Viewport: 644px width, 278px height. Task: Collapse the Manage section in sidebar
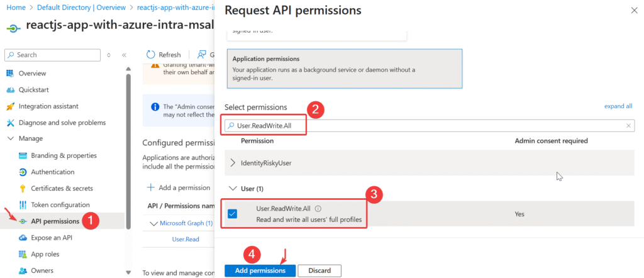tap(10, 138)
